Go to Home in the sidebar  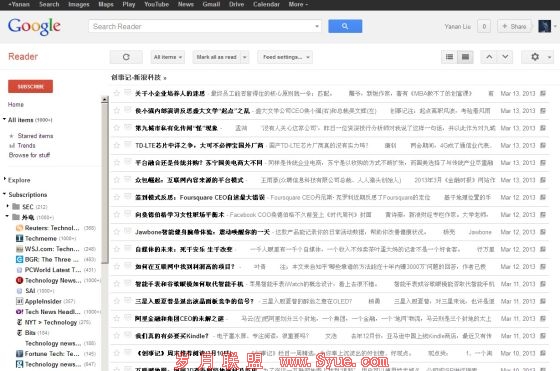[16, 104]
